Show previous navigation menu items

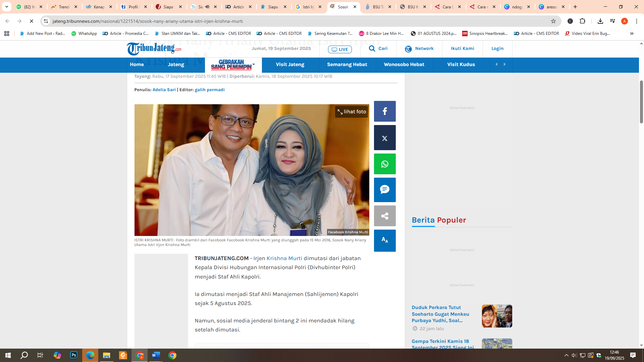(x=497, y=64)
